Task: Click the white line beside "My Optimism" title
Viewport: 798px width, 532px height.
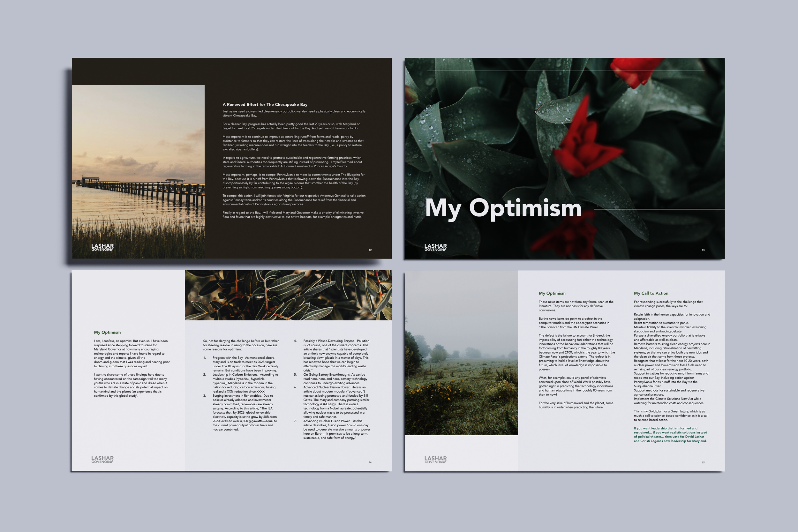Action: tap(659, 209)
